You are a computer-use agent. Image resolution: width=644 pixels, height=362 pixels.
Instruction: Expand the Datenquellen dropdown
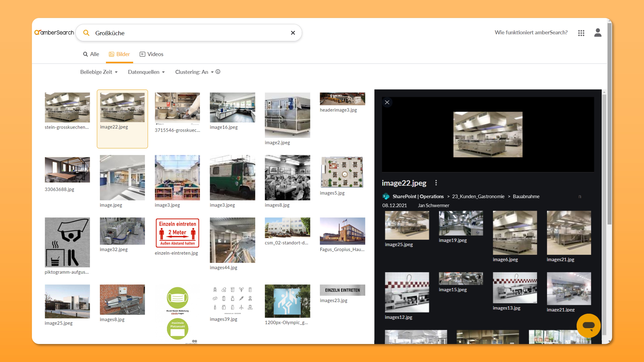(x=146, y=72)
